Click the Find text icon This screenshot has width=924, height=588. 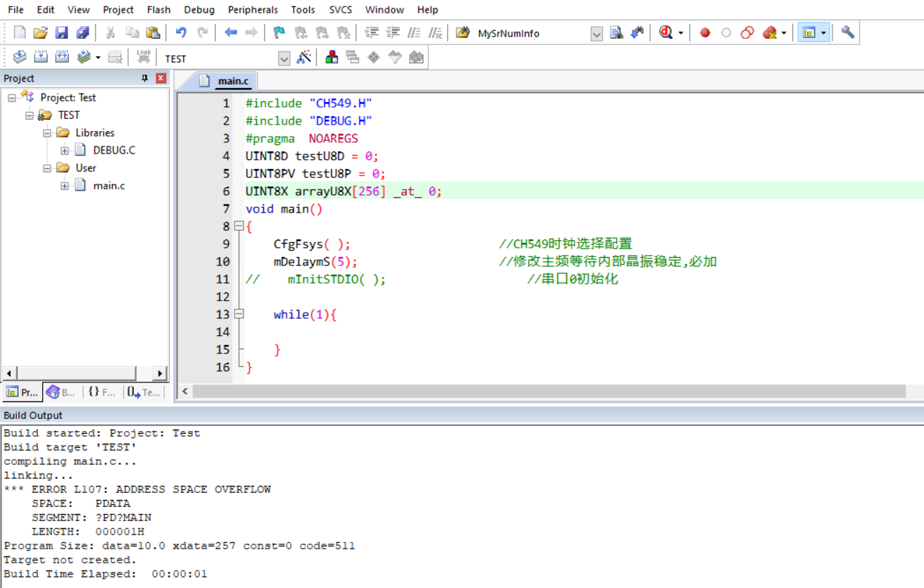coord(616,33)
